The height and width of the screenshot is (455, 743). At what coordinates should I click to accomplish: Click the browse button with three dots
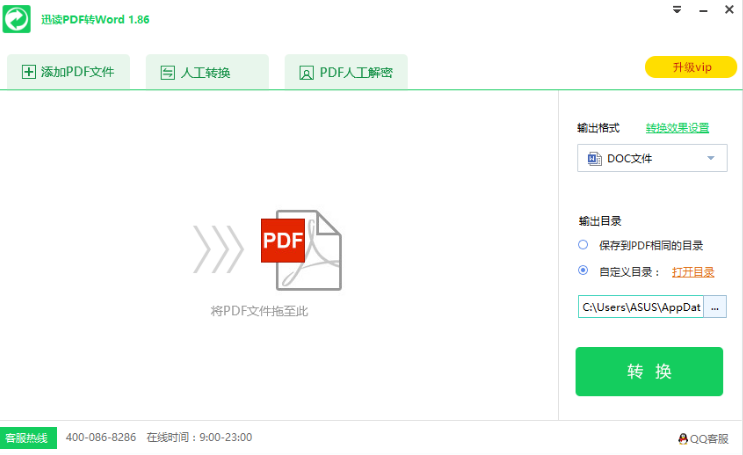click(x=715, y=307)
